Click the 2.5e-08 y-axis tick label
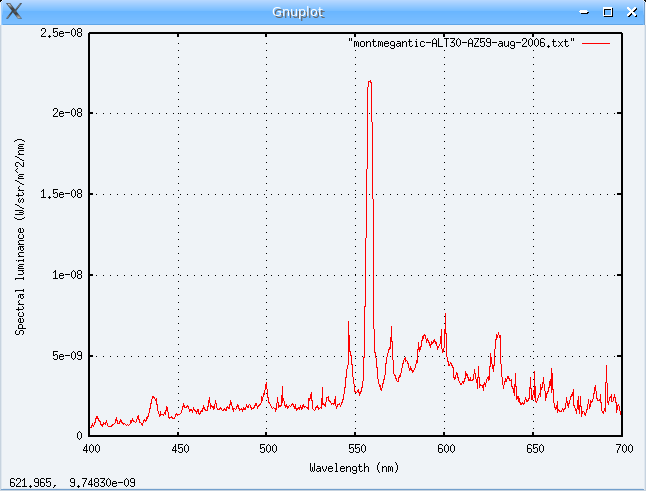 click(x=61, y=33)
